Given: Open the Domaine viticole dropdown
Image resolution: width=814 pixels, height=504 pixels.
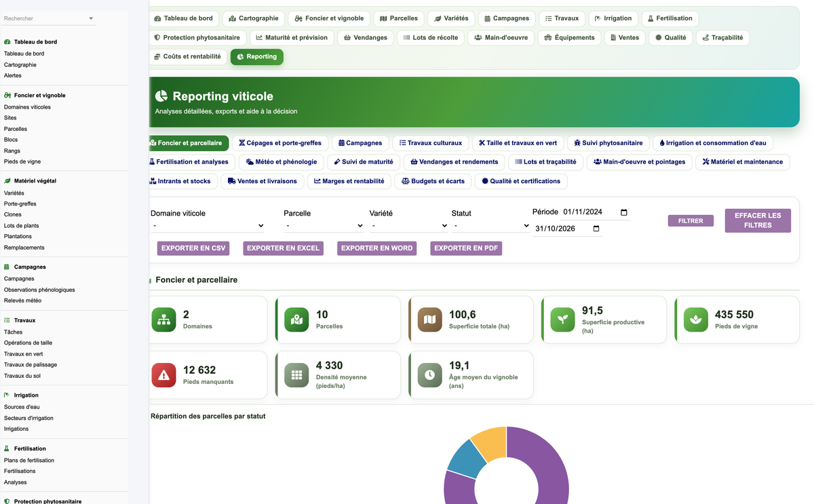Looking at the screenshot, I should (x=208, y=225).
